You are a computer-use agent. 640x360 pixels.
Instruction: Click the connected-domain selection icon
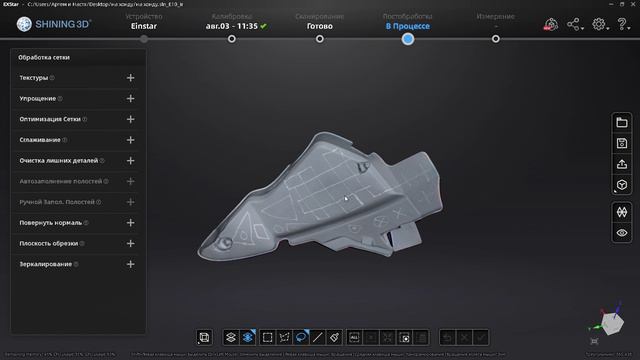pos(388,338)
